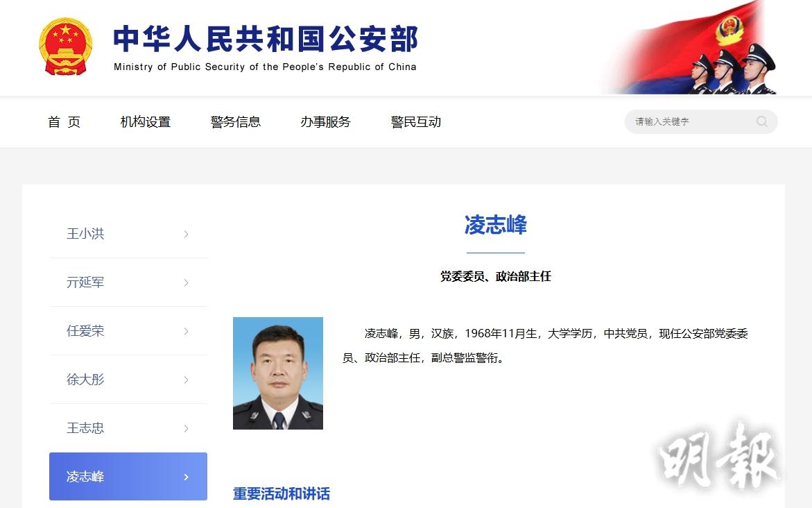The image size is (812, 508).
Task: Click the chevron beside 王志忠
Action: (x=186, y=428)
